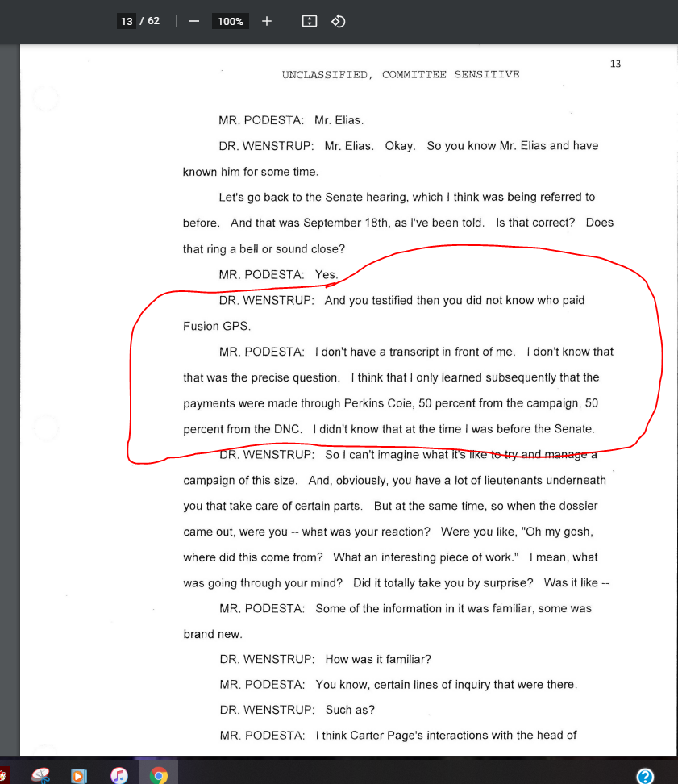Click 'I don't have a transcript in front of me.'
The image size is (678, 784).
(414, 352)
